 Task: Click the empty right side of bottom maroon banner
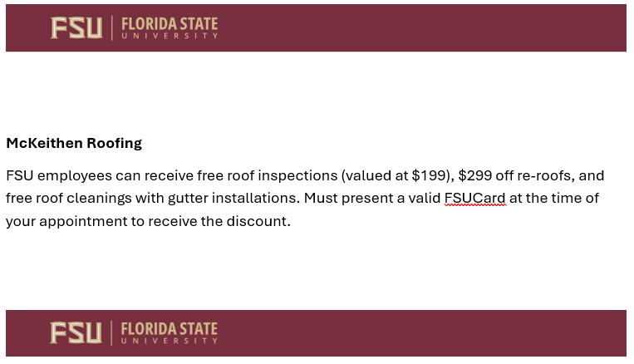(465, 333)
